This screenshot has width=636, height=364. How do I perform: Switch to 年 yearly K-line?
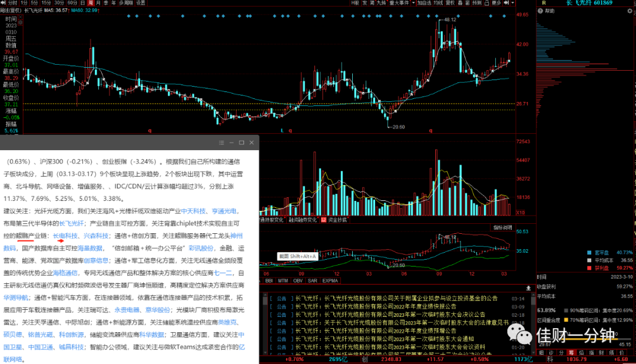pos(114,2)
